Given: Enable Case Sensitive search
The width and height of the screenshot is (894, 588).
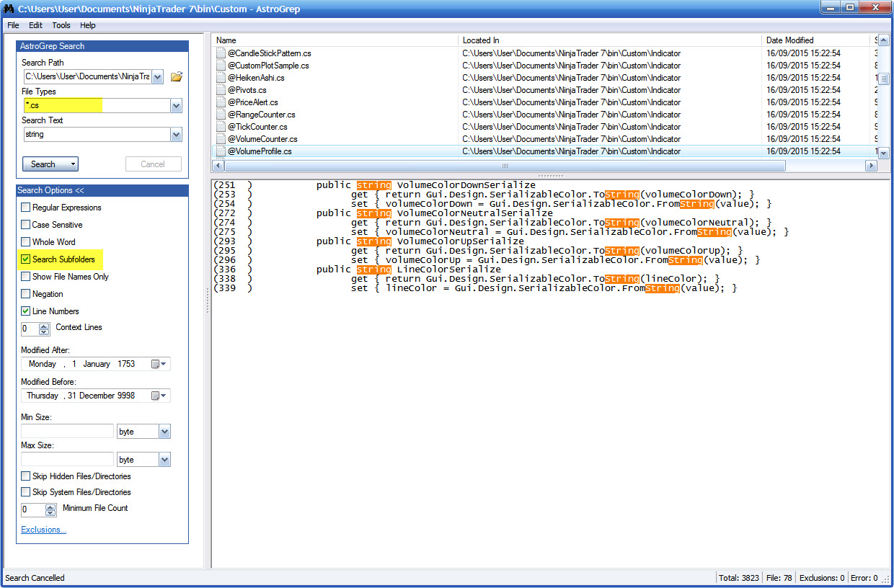Looking at the screenshot, I should tap(26, 225).
